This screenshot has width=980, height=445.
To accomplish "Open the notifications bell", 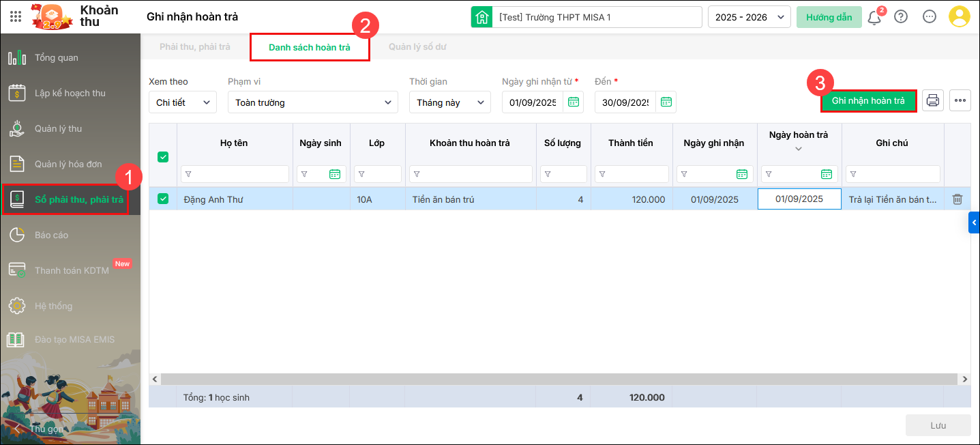I will pos(874,17).
